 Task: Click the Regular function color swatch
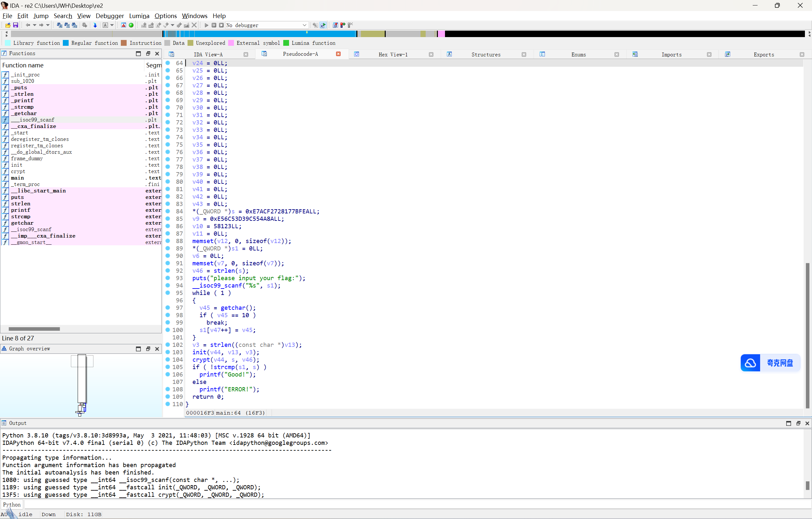pyautogui.click(x=66, y=43)
